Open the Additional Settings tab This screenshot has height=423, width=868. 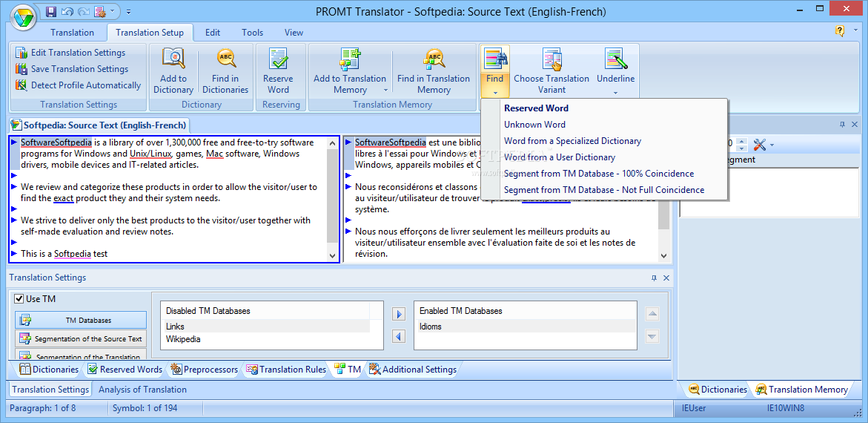click(413, 370)
